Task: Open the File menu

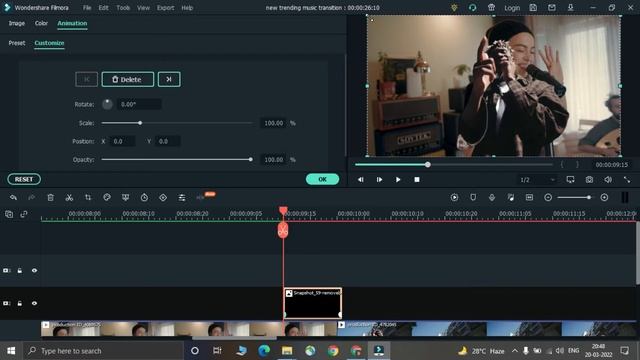Action: point(87,8)
